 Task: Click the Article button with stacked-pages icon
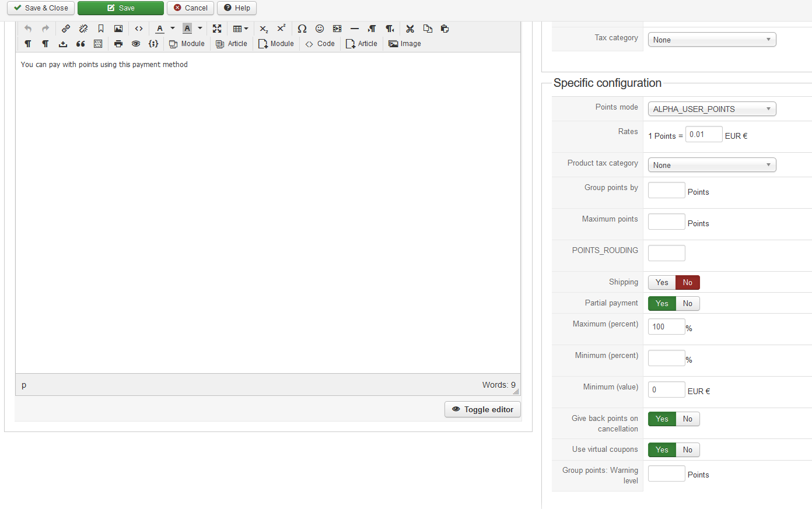coord(232,44)
